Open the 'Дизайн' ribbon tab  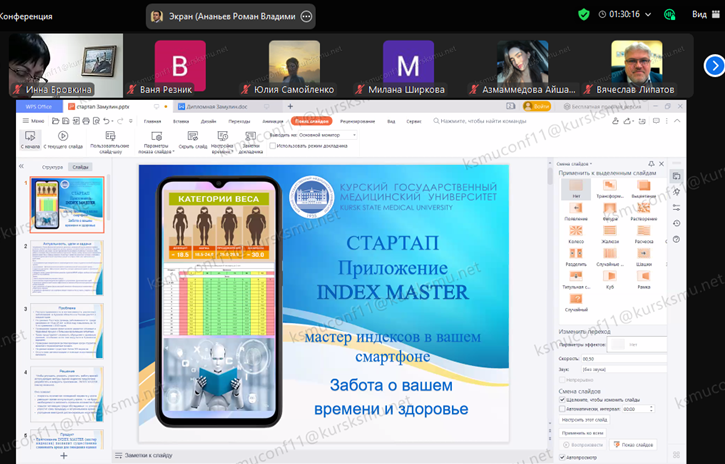click(x=209, y=122)
